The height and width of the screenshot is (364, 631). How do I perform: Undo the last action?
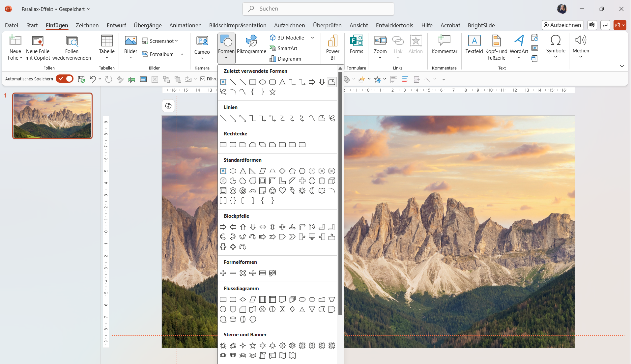[93, 79]
